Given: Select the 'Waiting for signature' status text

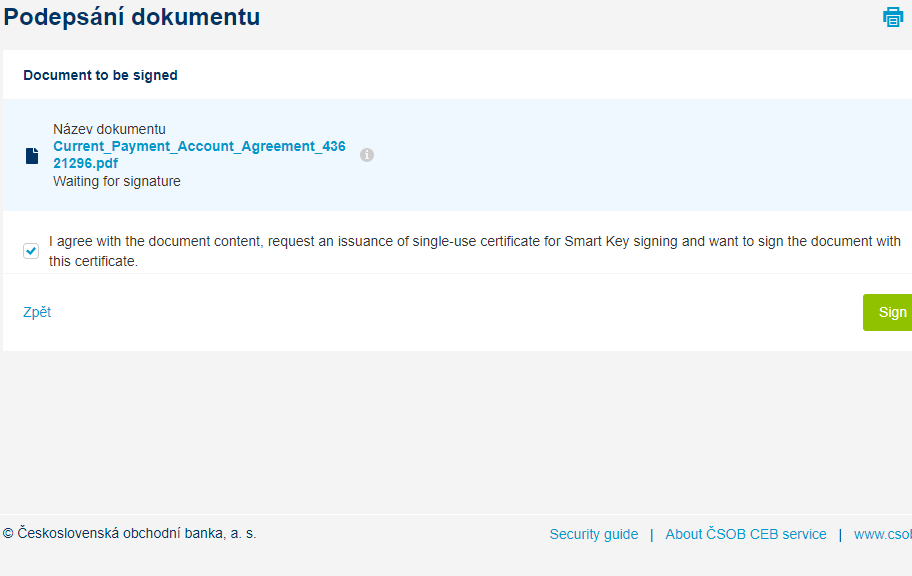Looking at the screenshot, I should click(117, 182).
